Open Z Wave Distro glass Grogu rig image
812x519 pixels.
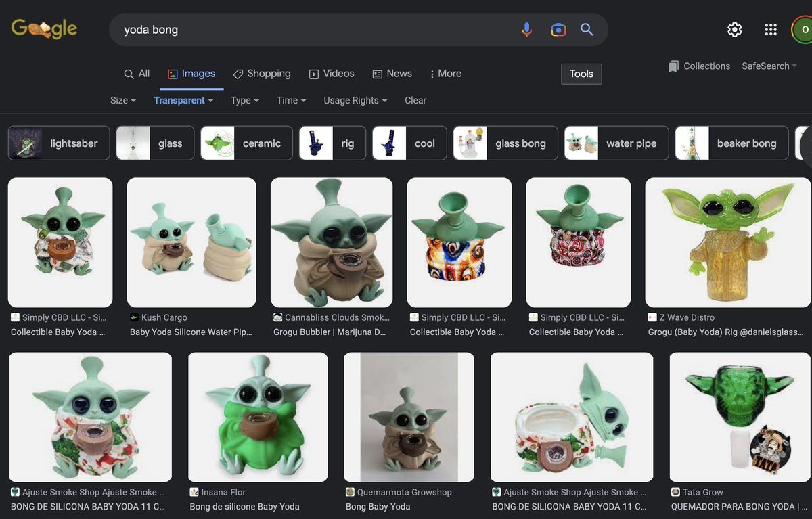click(728, 242)
